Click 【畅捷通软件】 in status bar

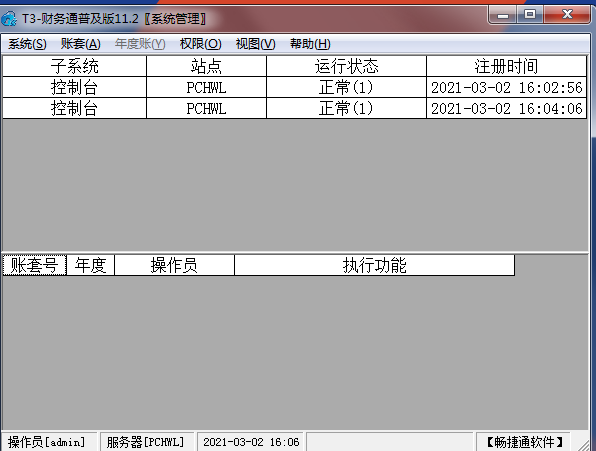tap(524, 442)
